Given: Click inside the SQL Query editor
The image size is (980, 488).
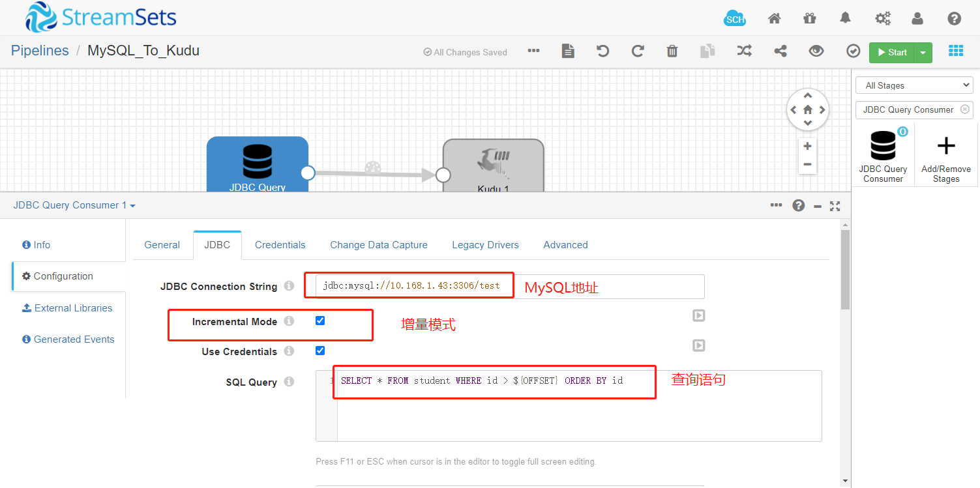Looking at the screenshot, I should (569, 406).
